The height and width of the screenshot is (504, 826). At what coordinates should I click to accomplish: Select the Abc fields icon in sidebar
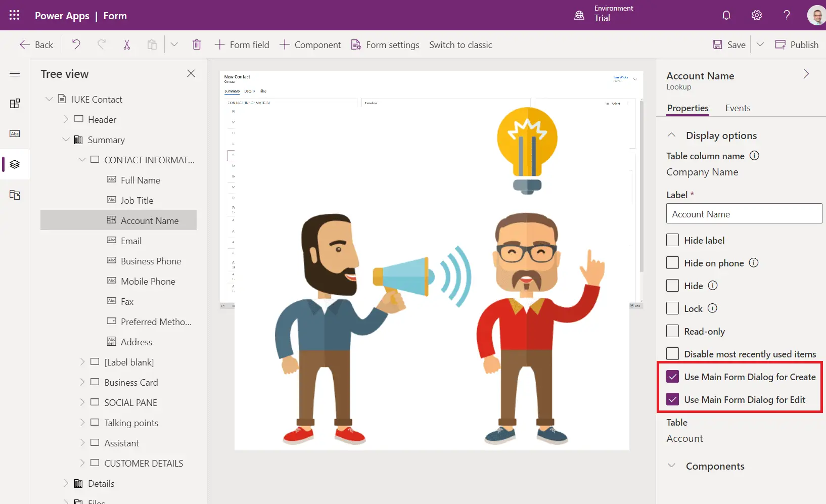(x=15, y=133)
